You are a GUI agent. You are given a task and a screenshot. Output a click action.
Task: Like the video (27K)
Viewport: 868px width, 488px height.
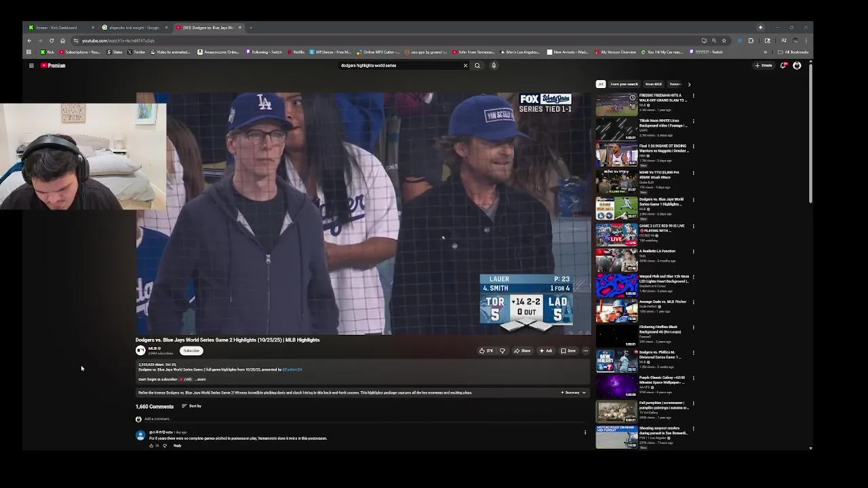click(486, 351)
